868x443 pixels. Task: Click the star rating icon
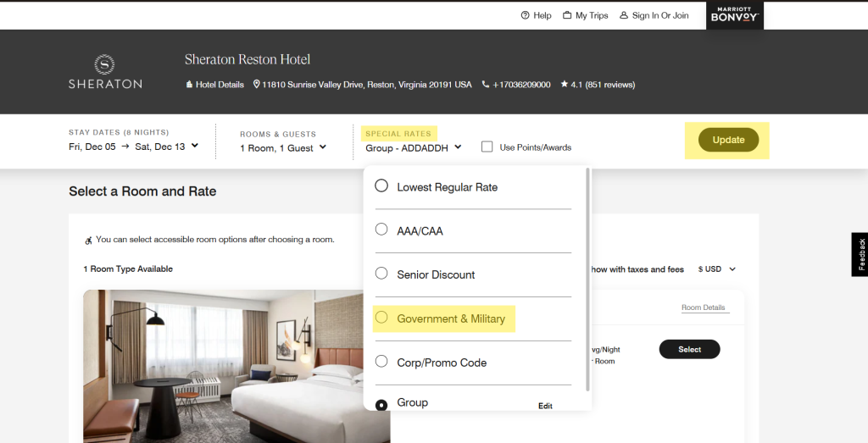564,84
